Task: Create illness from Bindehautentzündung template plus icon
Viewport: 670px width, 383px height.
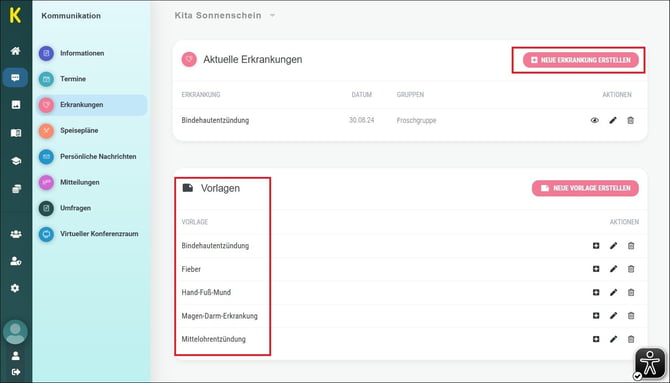Action: pyautogui.click(x=596, y=246)
